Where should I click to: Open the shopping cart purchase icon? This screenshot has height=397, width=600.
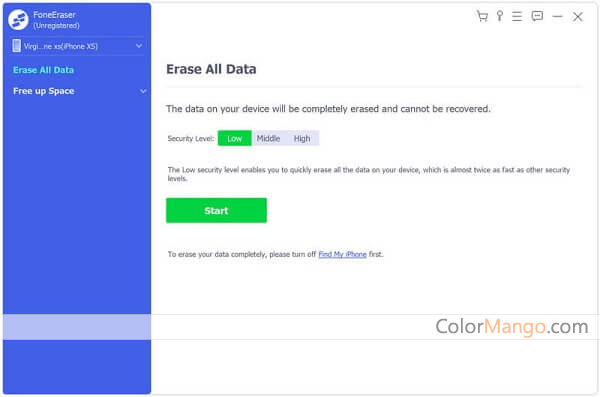tap(482, 16)
